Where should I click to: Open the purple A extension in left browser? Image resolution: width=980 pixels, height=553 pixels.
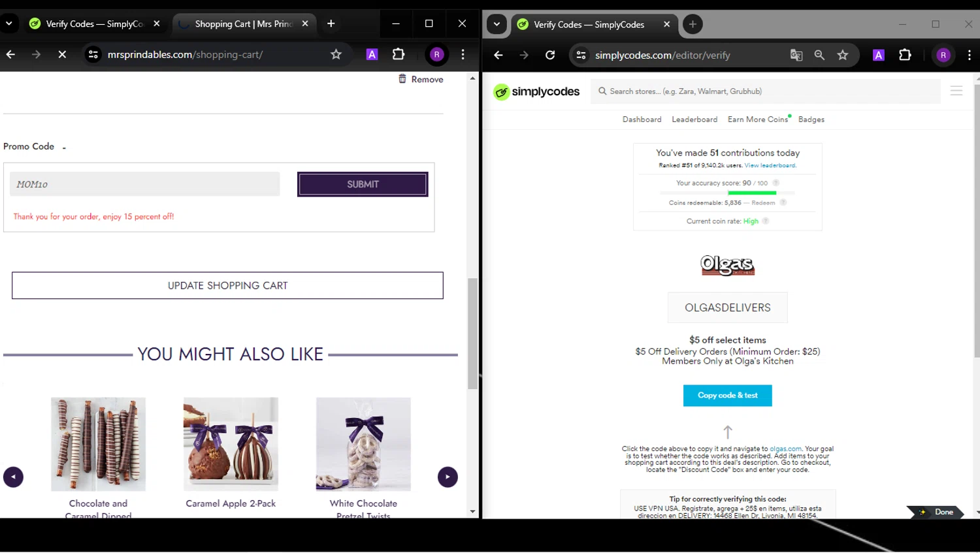pyautogui.click(x=372, y=55)
